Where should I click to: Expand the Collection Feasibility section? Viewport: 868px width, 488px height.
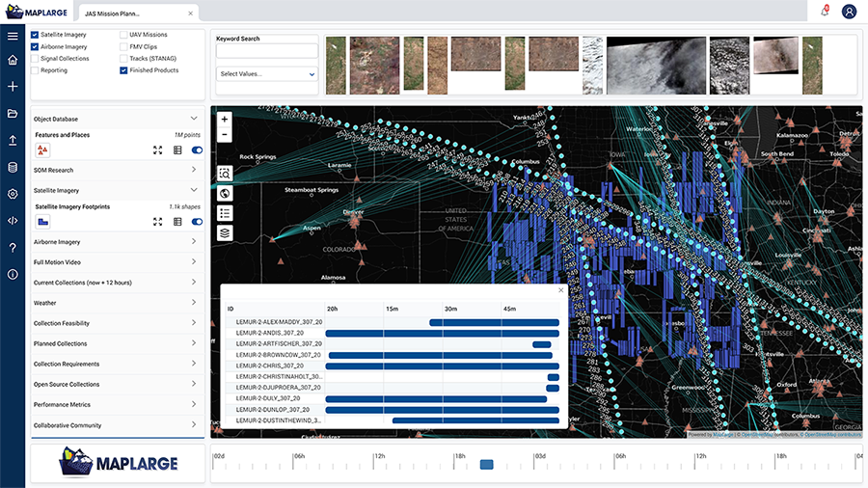click(117, 323)
